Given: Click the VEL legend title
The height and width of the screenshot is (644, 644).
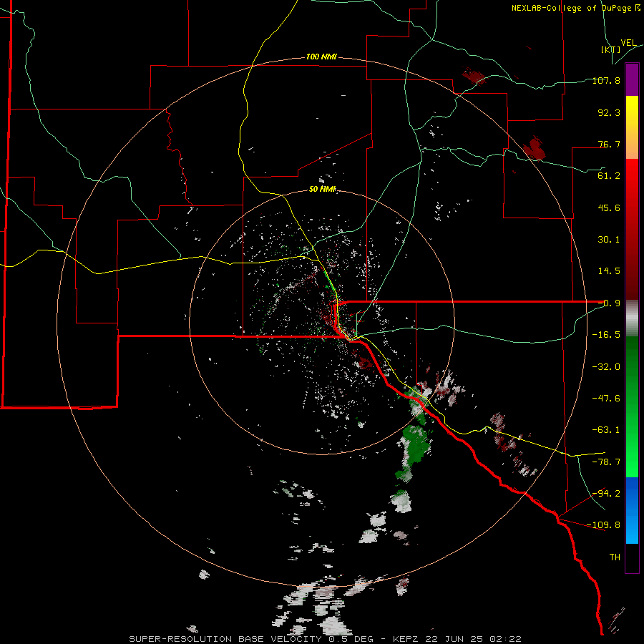Looking at the screenshot, I should pyautogui.click(x=628, y=43).
